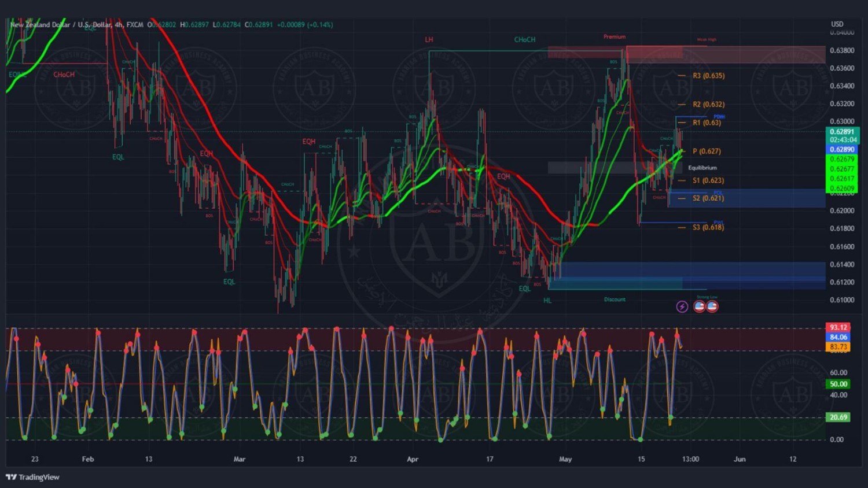Click the TradingView logo
868x488 pixels.
coord(32,477)
